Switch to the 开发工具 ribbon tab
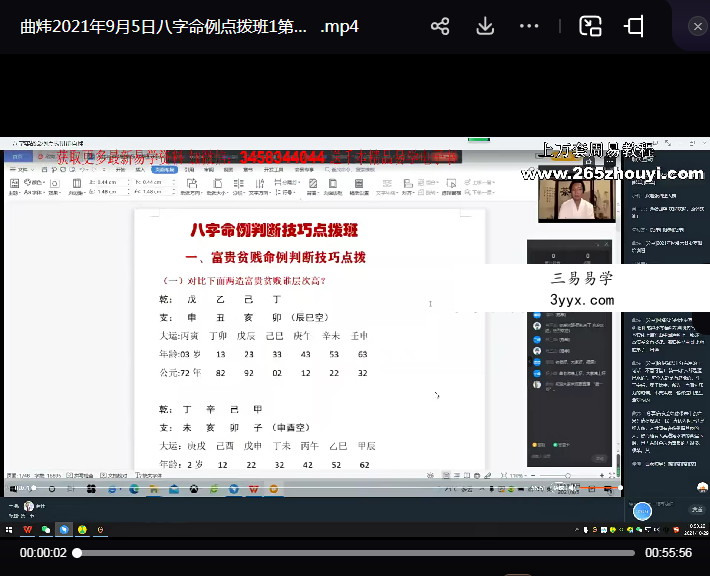 [x=273, y=170]
